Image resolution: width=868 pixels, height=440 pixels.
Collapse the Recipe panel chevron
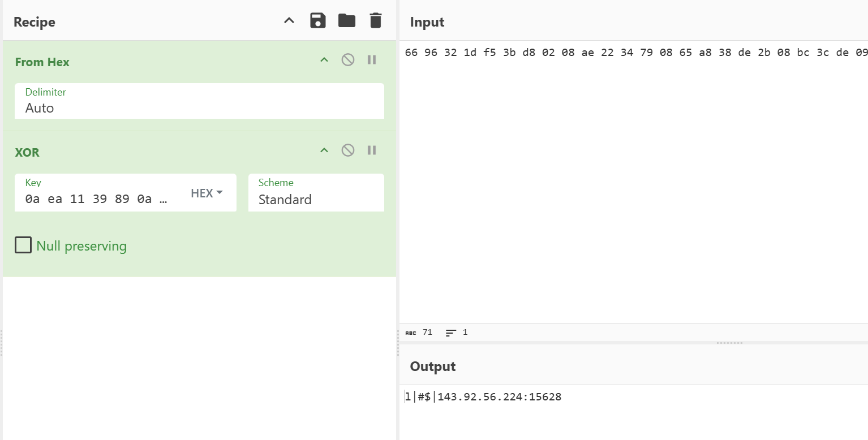289,21
